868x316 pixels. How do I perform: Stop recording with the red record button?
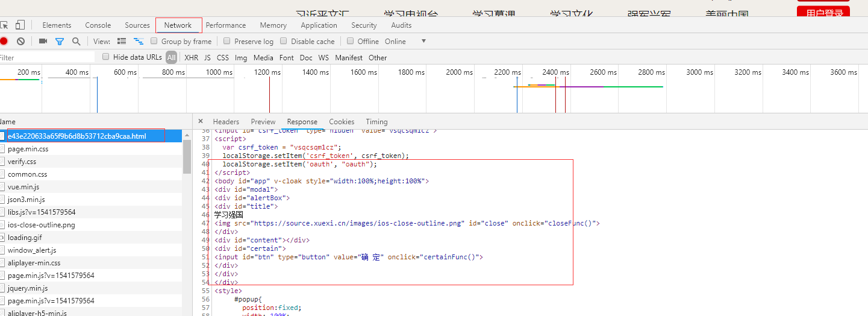(4, 42)
